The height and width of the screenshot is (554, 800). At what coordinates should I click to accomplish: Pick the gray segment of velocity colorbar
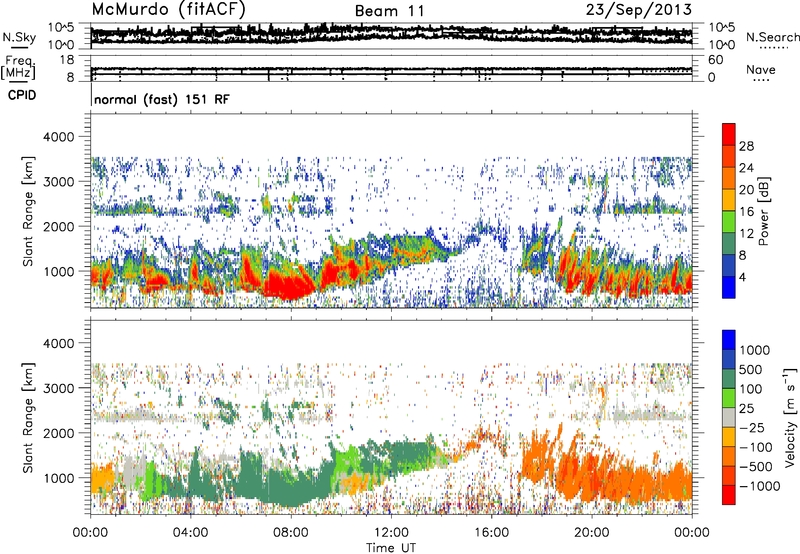point(729,417)
